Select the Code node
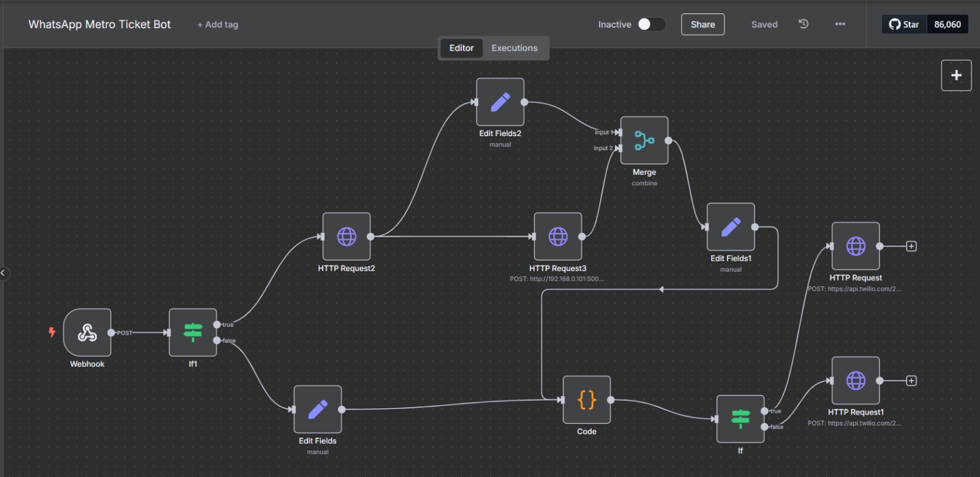 (586, 400)
